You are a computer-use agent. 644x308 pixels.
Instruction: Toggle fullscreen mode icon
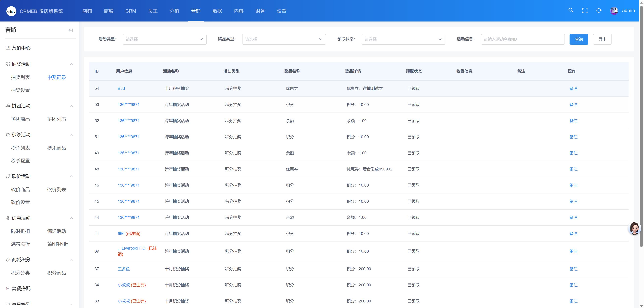[585, 11]
